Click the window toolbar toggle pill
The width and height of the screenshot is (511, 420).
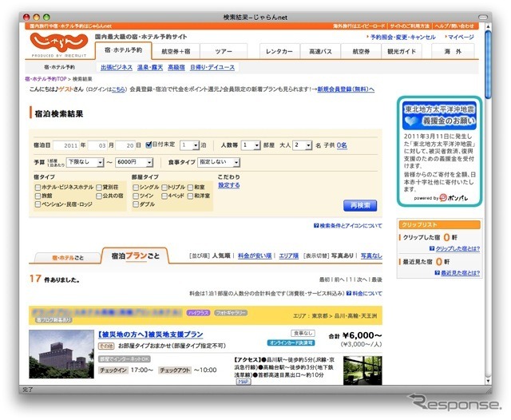[x=482, y=17]
